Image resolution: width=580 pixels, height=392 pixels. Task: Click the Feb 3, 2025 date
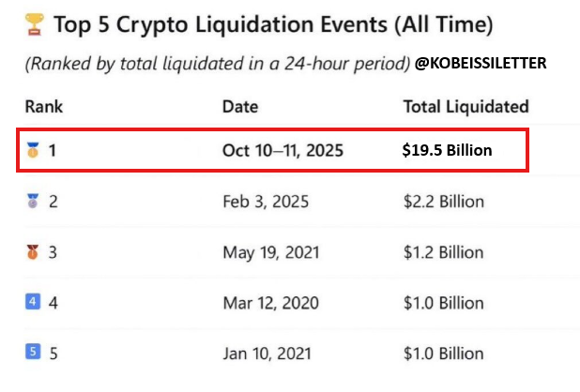click(266, 202)
